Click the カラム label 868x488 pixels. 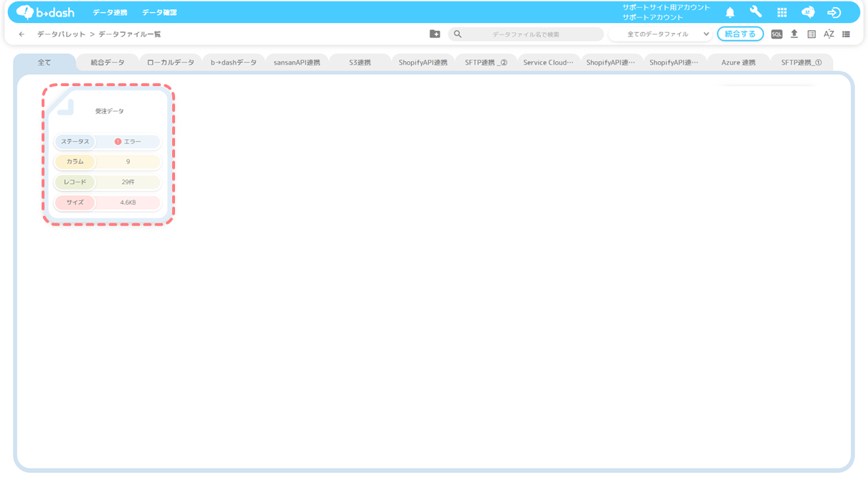point(75,161)
